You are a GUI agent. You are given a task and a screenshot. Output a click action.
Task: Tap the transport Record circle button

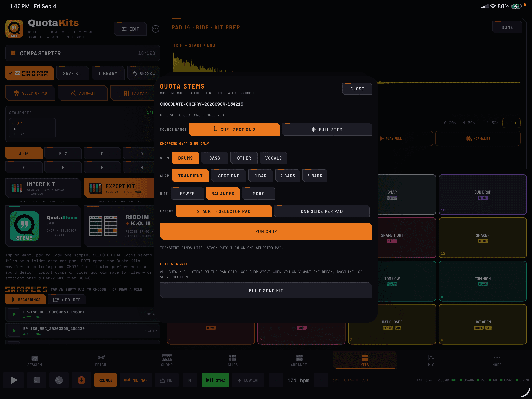(59, 380)
